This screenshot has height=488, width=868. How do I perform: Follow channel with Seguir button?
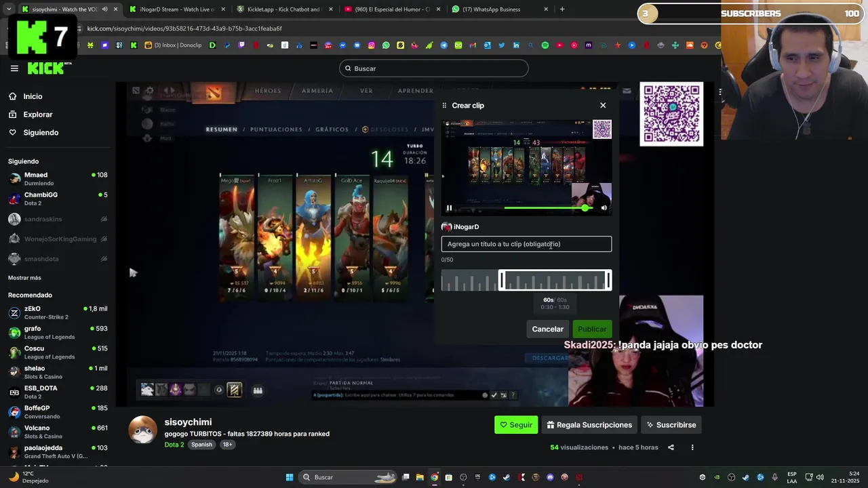pos(516,425)
